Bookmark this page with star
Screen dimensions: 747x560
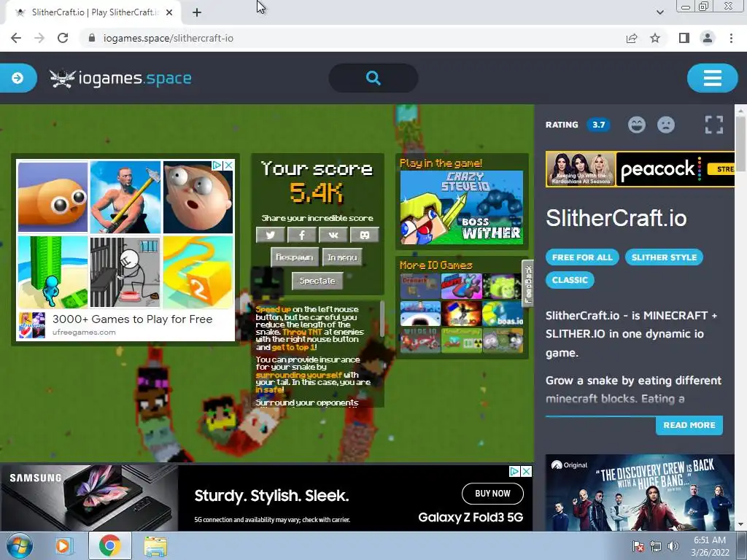coord(655,38)
